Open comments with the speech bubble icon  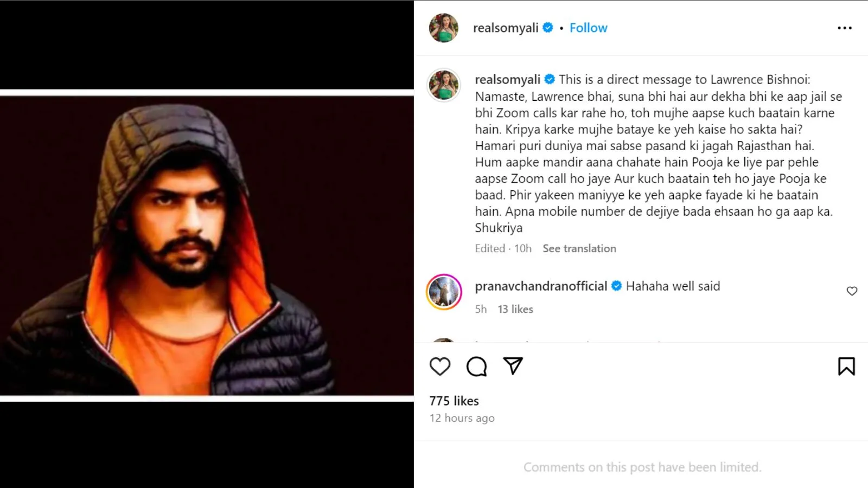click(476, 367)
